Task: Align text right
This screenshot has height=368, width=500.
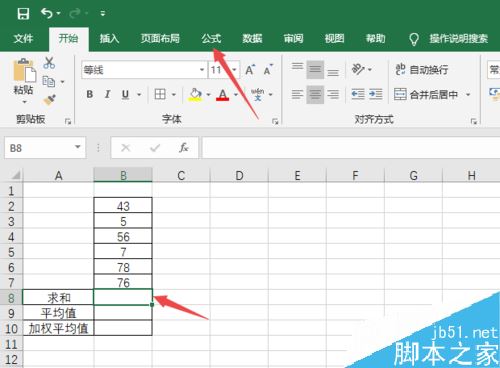Action: click(x=333, y=94)
